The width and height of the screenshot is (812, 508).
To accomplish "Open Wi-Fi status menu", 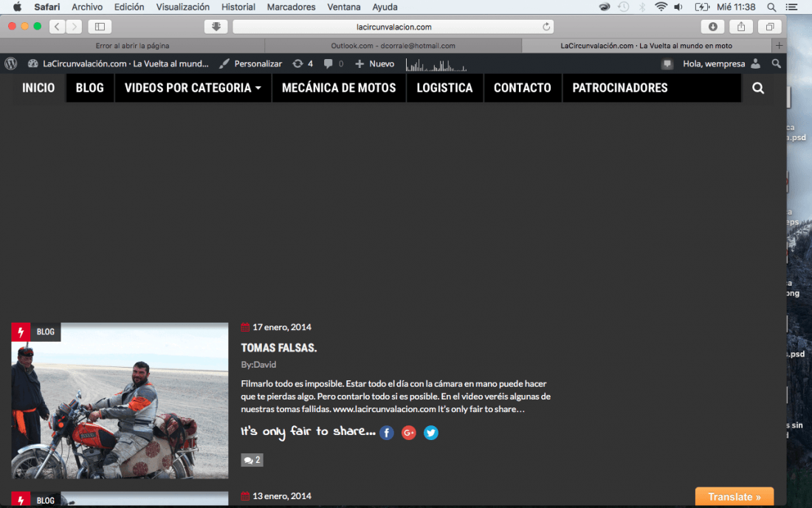I will tap(660, 7).
